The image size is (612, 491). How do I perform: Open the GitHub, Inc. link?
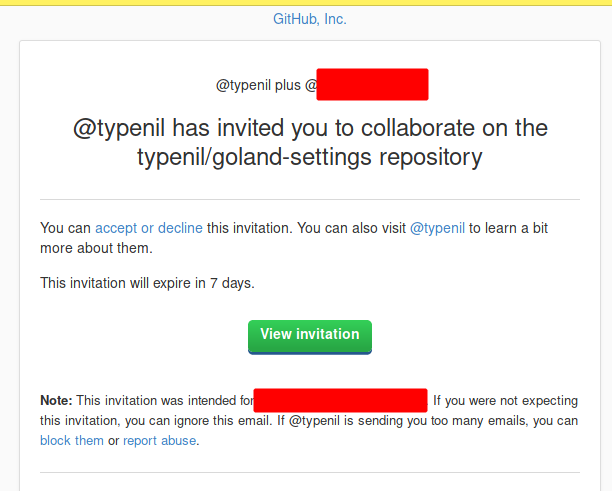(x=310, y=19)
